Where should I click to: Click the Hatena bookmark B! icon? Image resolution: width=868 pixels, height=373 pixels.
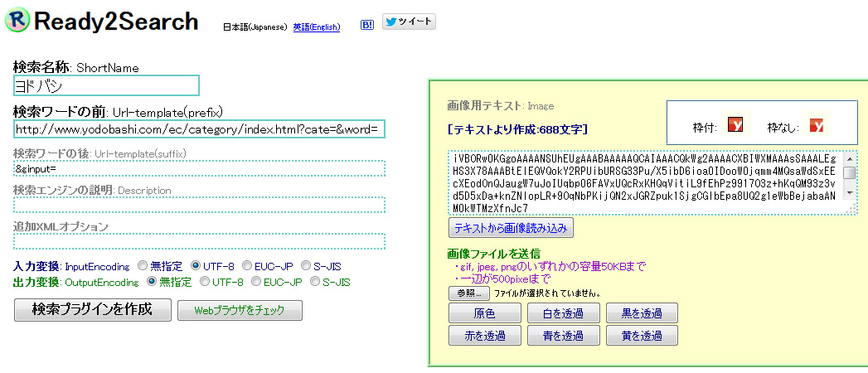pyautogui.click(x=366, y=24)
